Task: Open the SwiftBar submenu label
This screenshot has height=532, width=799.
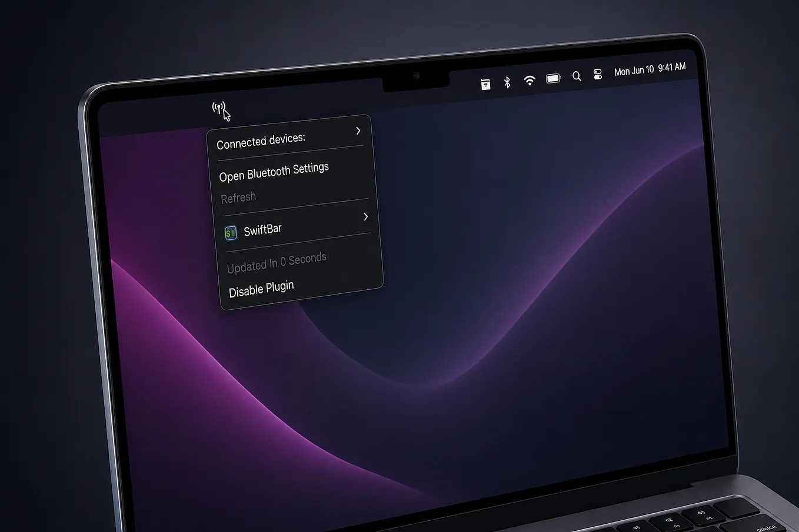Action: [262, 229]
